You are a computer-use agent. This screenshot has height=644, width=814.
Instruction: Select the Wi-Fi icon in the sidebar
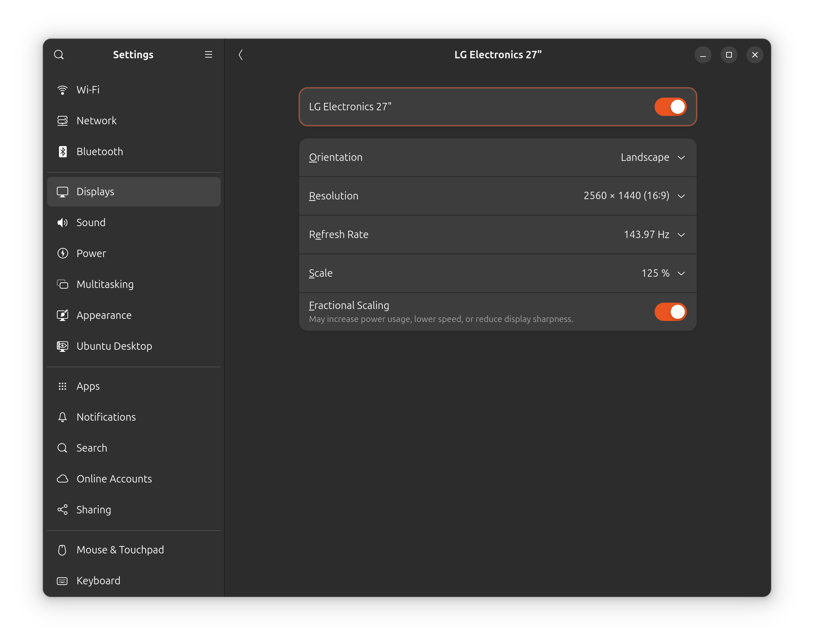point(63,90)
